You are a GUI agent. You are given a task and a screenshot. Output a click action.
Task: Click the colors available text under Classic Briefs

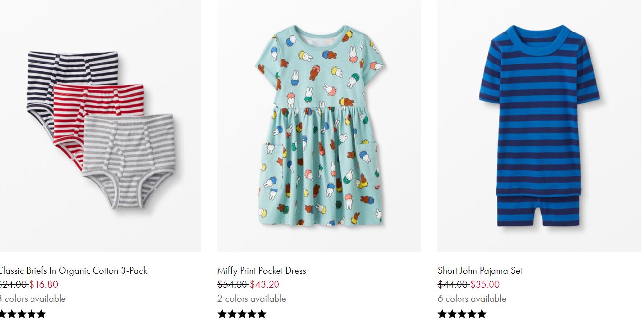click(33, 299)
